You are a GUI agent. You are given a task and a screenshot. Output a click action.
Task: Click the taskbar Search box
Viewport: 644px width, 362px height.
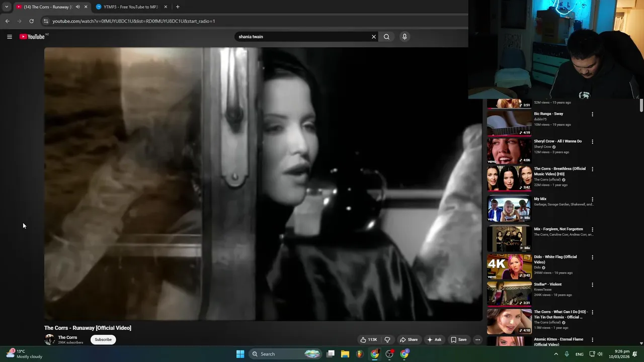click(x=285, y=354)
